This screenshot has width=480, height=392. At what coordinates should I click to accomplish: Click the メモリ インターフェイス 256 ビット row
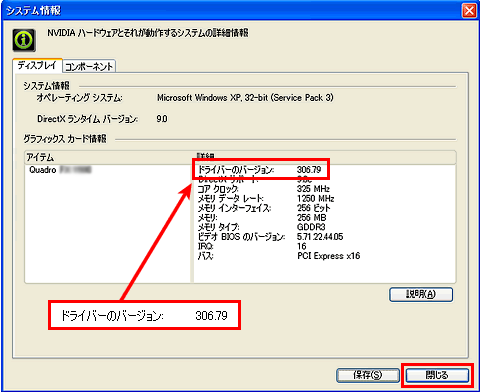pyautogui.click(x=264, y=208)
